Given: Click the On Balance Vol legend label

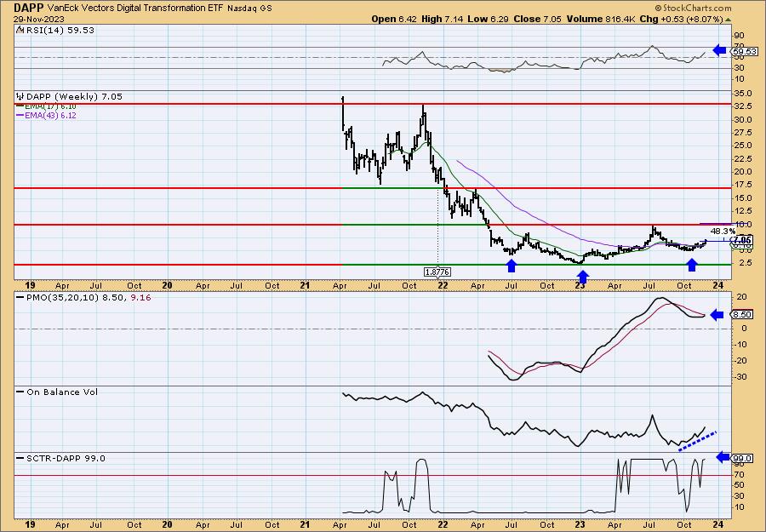Looking at the screenshot, I should pyautogui.click(x=62, y=392).
